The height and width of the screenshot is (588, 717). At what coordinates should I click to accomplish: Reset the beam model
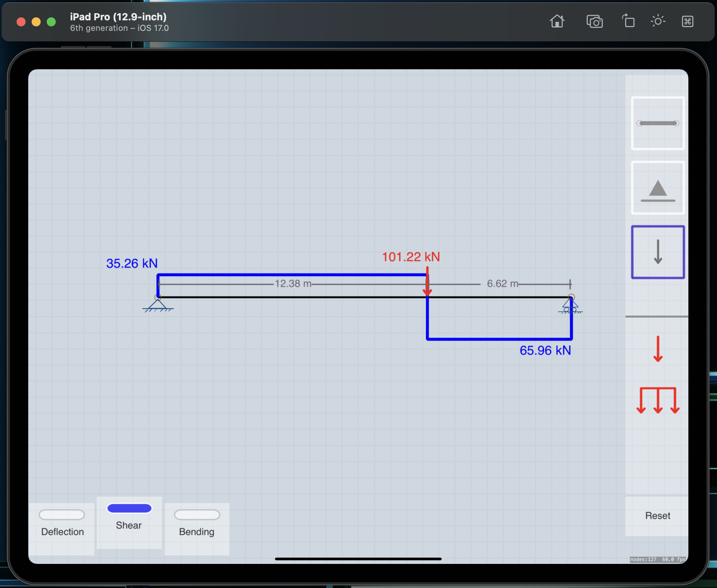pos(658,516)
